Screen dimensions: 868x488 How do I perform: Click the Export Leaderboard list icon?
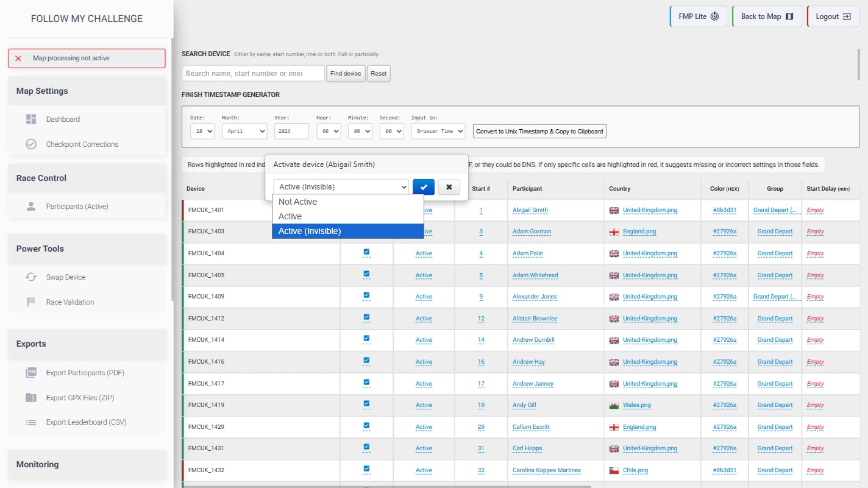[31, 422]
